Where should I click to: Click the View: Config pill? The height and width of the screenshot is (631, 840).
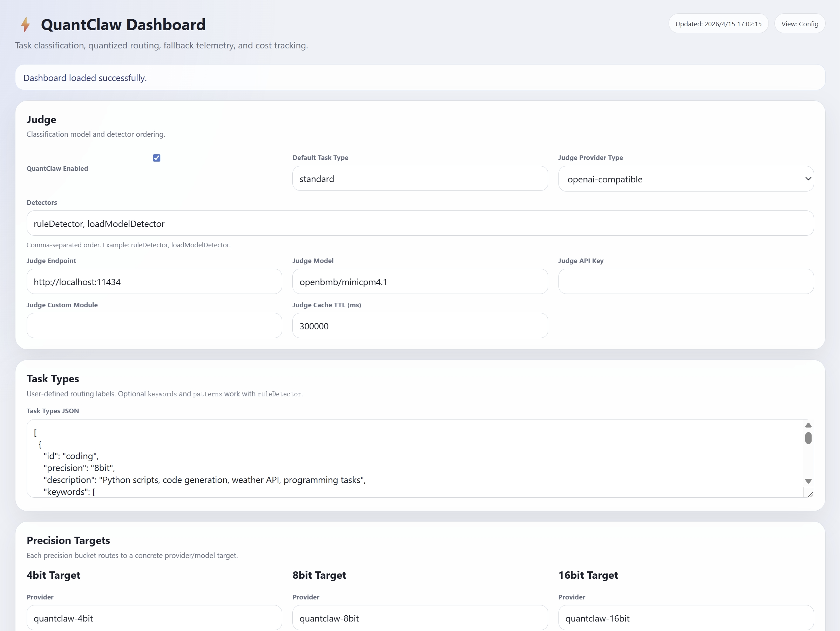(x=799, y=24)
